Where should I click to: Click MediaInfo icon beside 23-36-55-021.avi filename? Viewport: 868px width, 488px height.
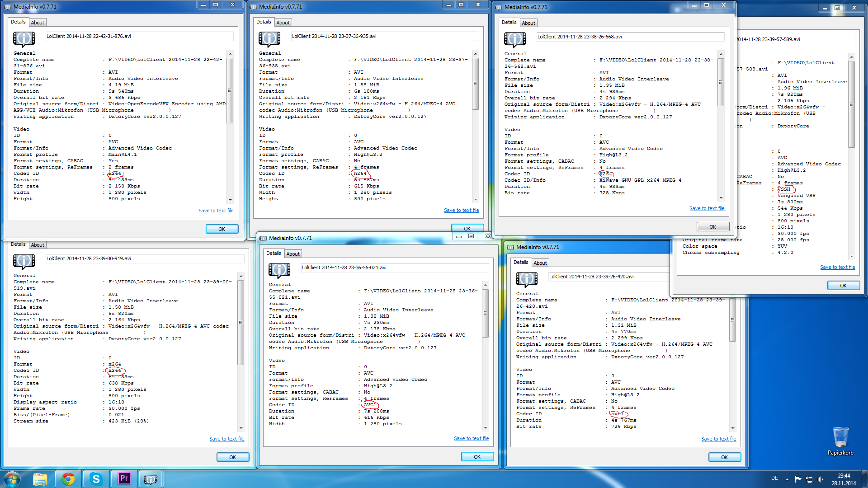click(279, 270)
